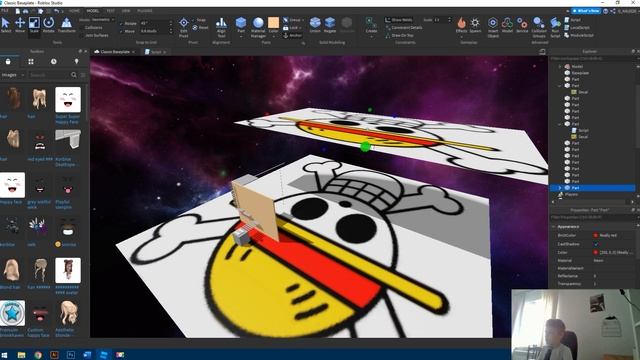Click the orange Color swatch in ribbon
This screenshot has width=640, height=360.
click(x=273, y=23)
